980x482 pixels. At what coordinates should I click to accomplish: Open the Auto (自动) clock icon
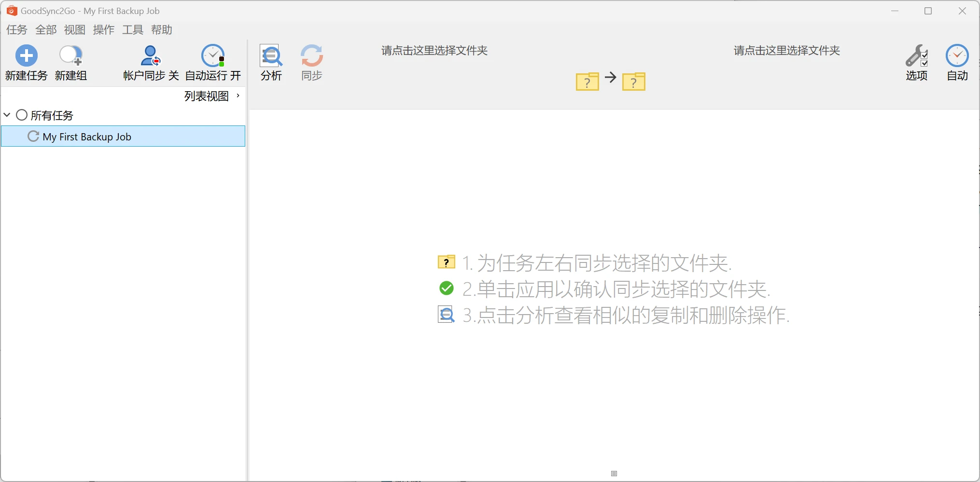[957, 55]
